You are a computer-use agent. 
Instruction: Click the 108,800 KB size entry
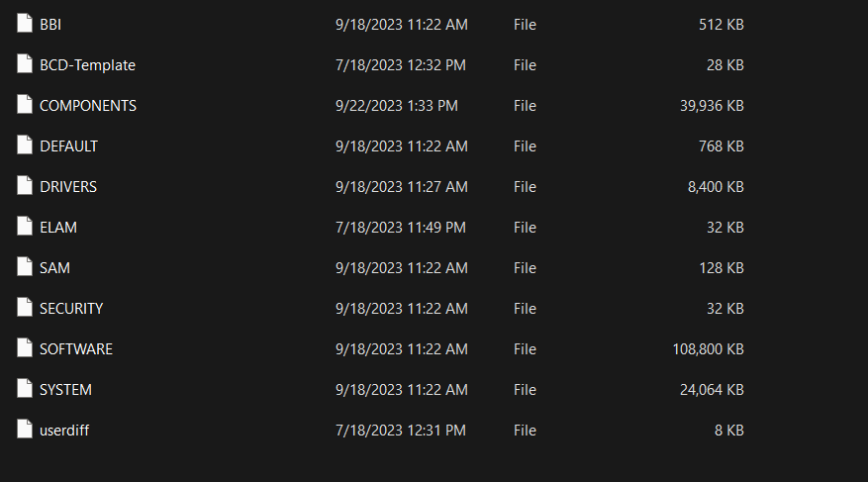tap(708, 349)
